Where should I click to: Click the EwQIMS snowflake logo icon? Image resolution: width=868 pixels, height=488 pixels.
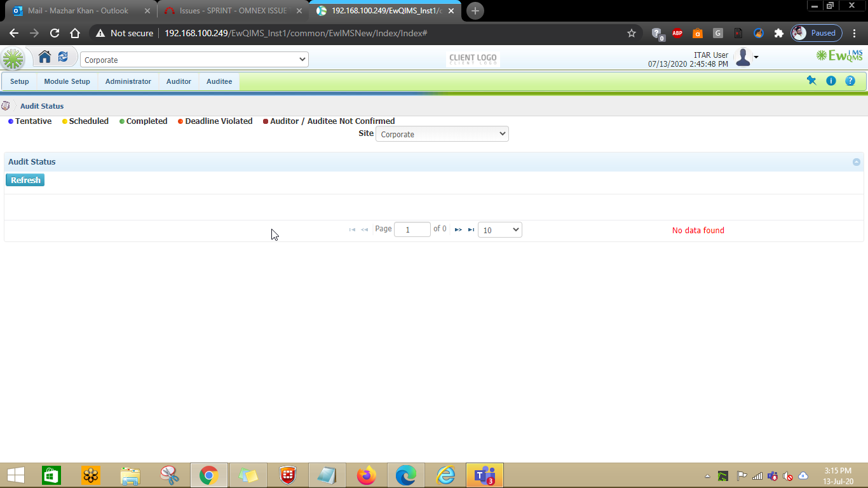[x=13, y=59]
